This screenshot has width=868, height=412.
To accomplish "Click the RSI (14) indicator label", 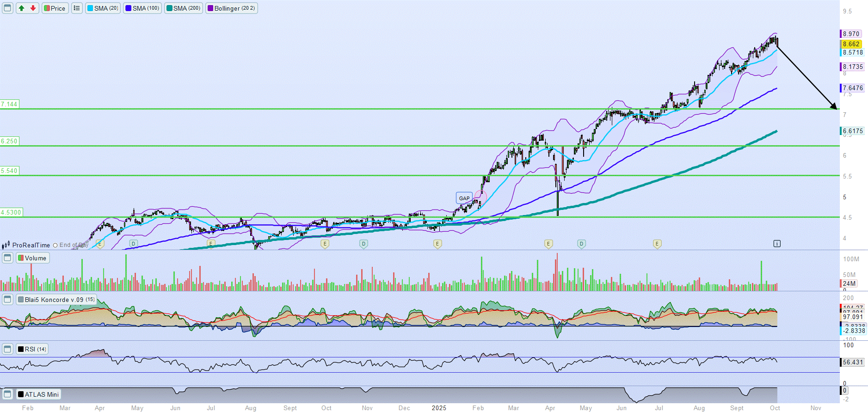I will 32,349.
